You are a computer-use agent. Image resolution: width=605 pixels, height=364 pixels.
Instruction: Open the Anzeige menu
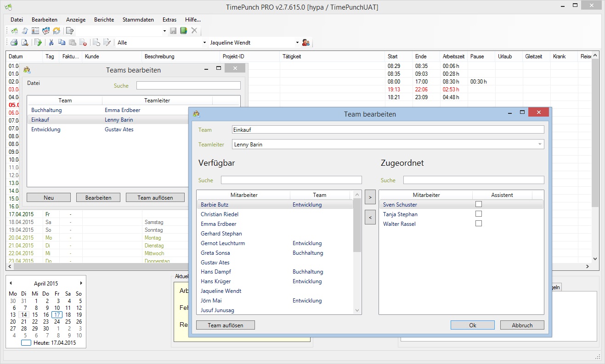pos(76,20)
